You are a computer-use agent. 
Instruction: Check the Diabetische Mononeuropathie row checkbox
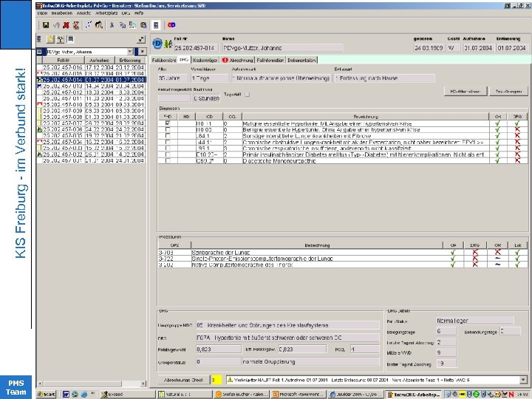pyautogui.click(x=167, y=160)
